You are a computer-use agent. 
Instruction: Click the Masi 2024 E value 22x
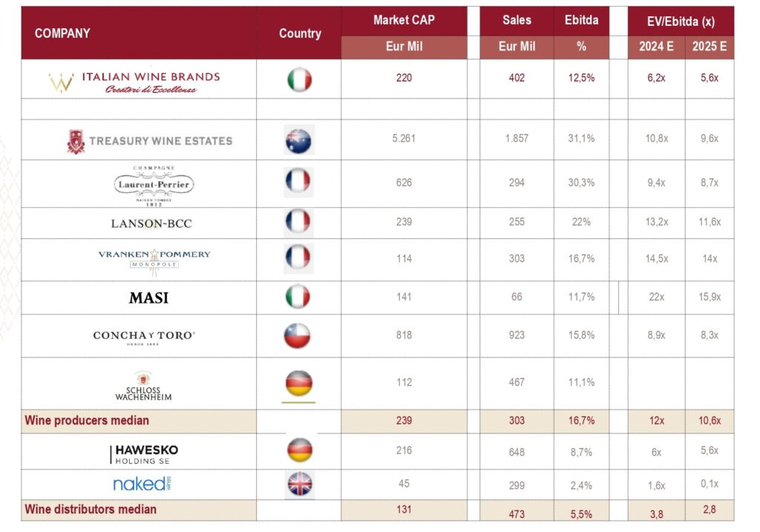click(656, 297)
